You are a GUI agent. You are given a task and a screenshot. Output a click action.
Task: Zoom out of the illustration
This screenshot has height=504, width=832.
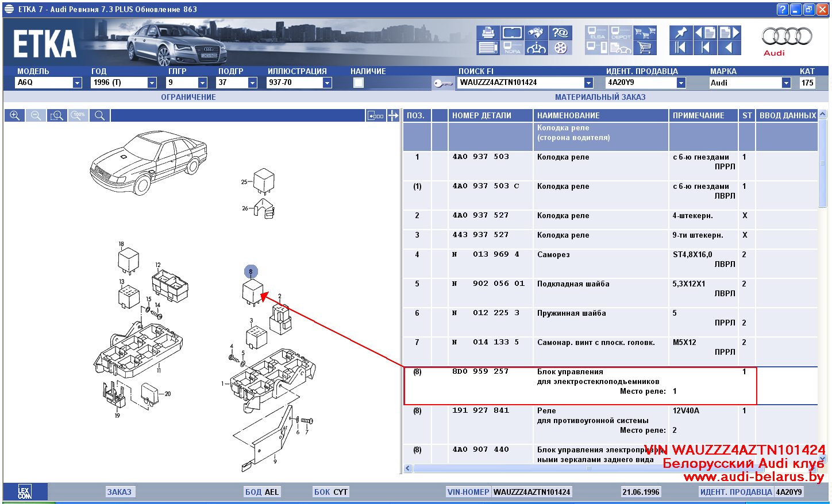tap(36, 115)
